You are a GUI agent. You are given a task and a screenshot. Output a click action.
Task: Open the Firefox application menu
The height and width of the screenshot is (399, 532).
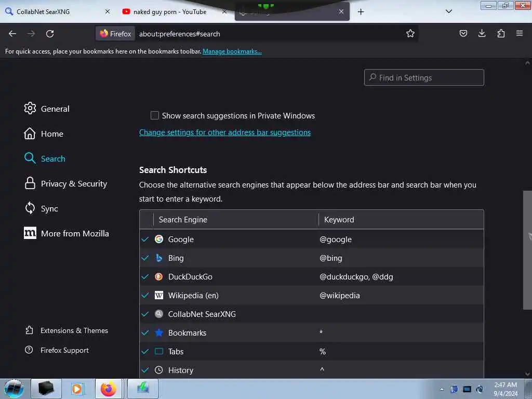[519, 33]
